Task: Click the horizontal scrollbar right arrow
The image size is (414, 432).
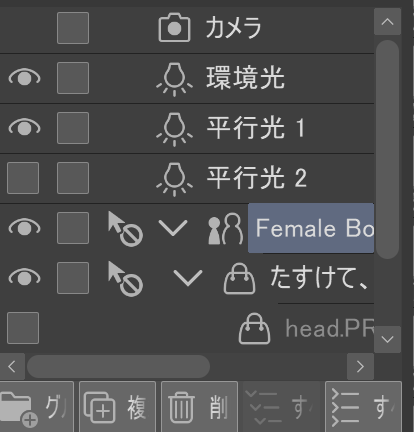Action: 360,367
